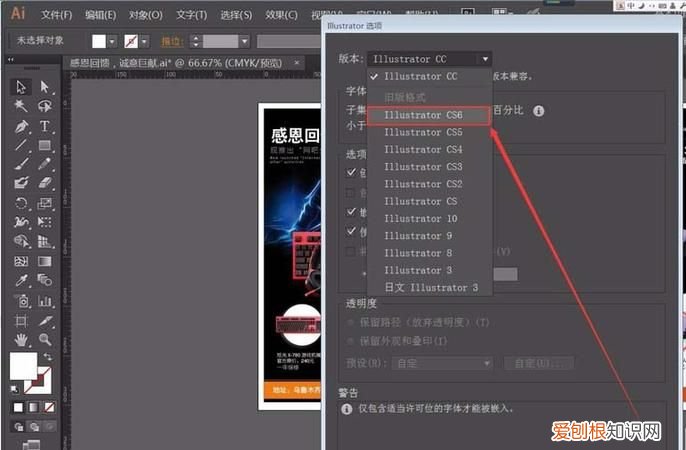Select the Pen tool

(x=21, y=126)
